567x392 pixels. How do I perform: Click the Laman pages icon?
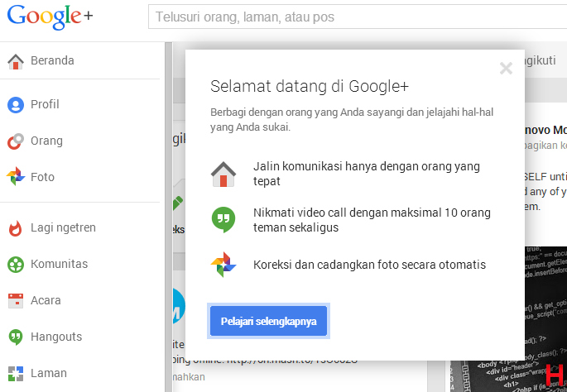pos(16,374)
